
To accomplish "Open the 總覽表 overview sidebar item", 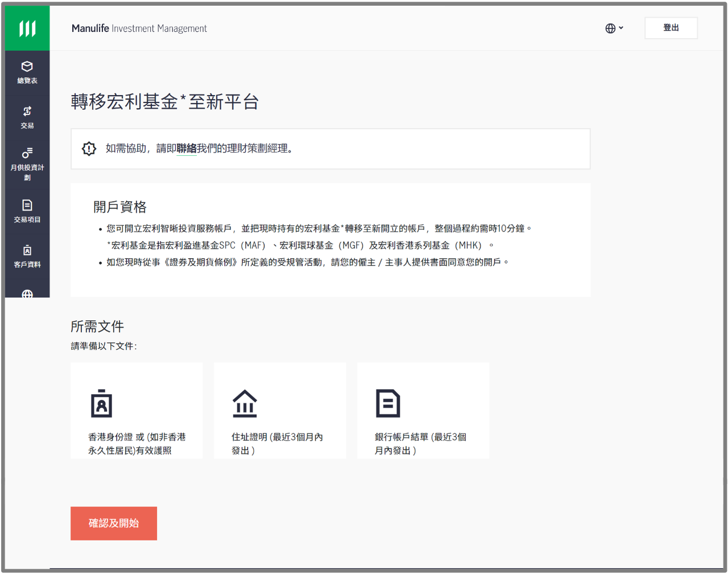I will 27,73.
